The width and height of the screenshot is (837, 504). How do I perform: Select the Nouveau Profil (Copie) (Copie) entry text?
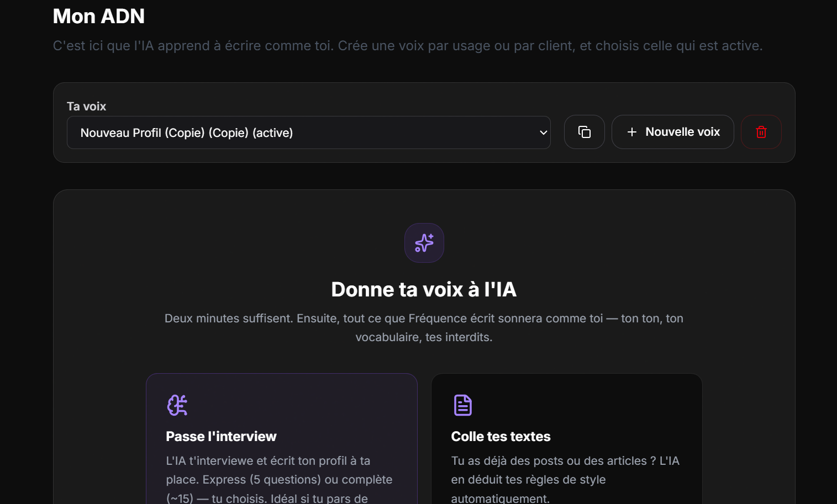(x=165, y=132)
